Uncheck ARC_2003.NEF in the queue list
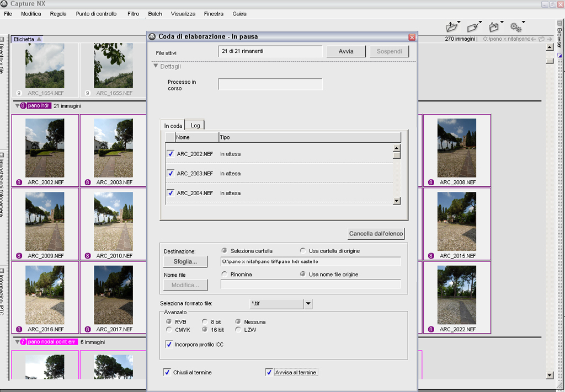Screen dimensions: 565x392 coord(170,174)
